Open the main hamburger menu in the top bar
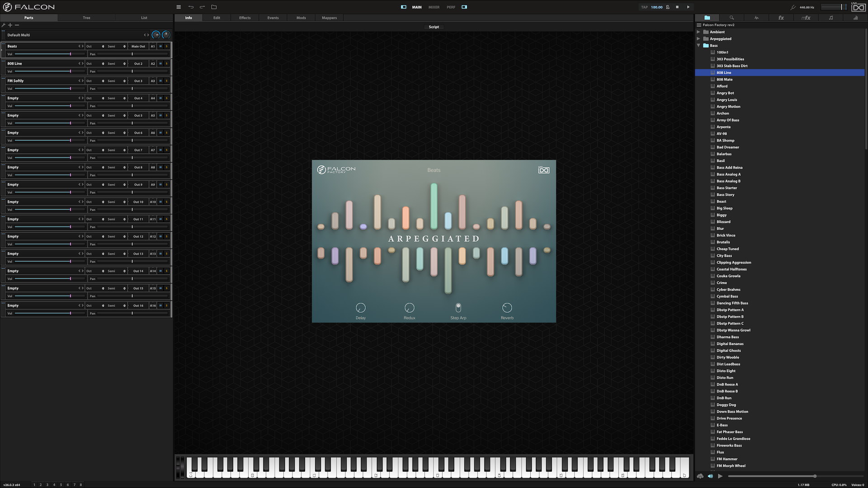The image size is (868, 488). tap(179, 7)
